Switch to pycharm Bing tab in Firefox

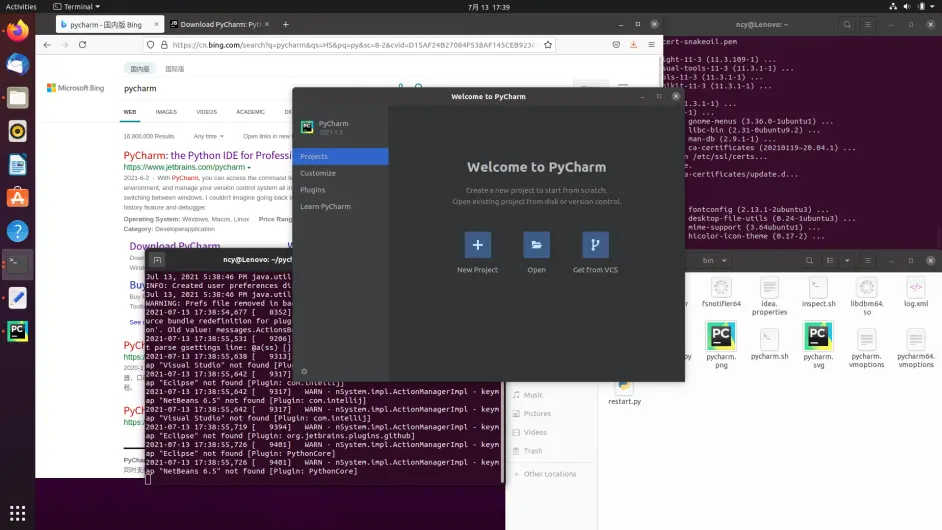pos(105,25)
